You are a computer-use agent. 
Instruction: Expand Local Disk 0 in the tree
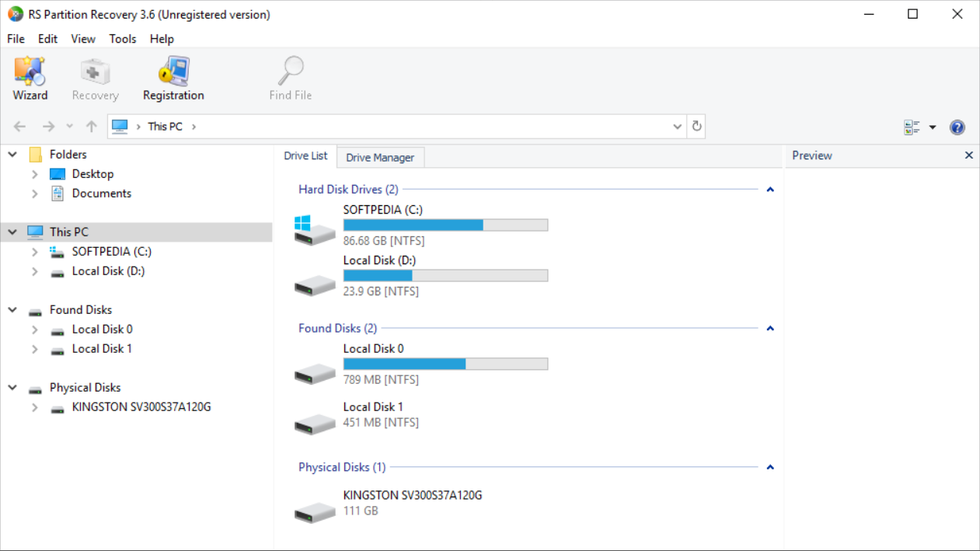(x=35, y=330)
